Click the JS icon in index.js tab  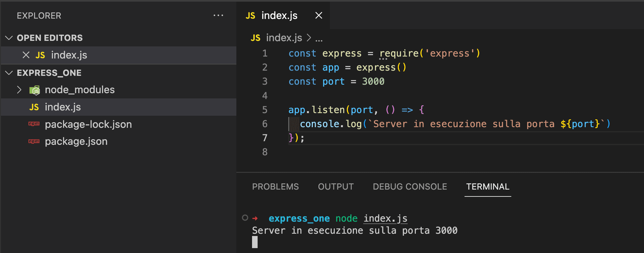coord(250,16)
